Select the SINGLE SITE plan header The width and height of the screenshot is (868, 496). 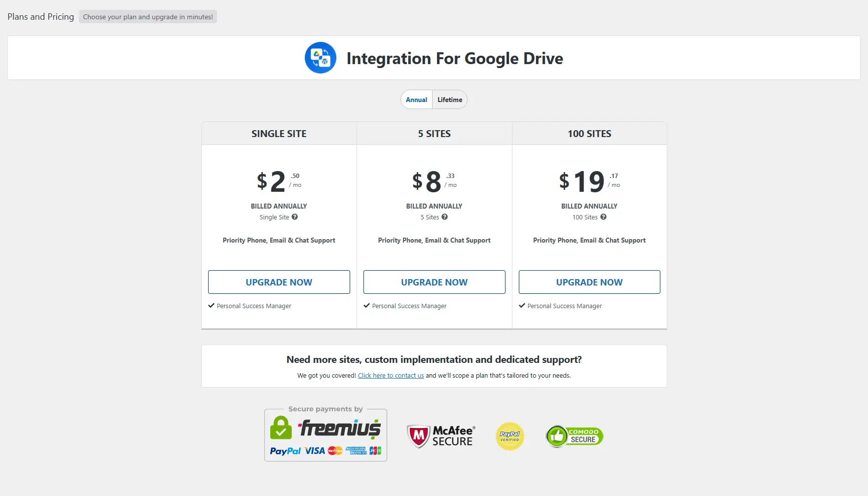coord(279,134)
